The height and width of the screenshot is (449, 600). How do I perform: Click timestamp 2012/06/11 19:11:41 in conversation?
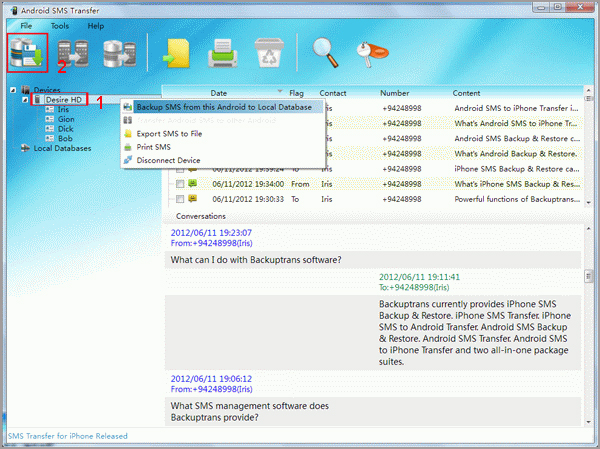pos(419,277)
